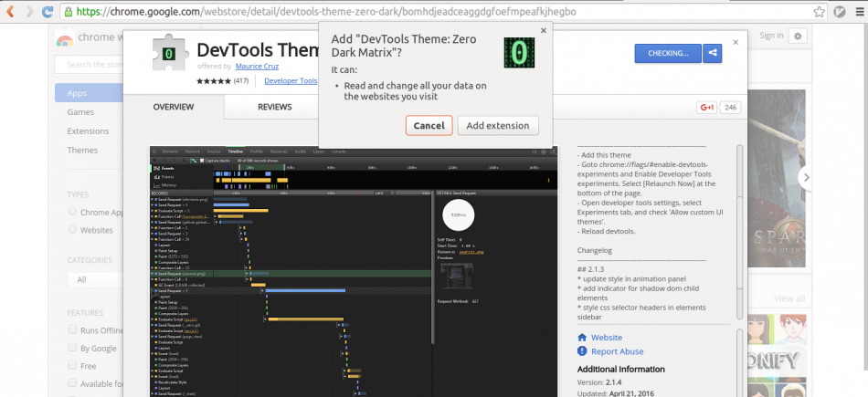This screenshot has height=397, width=868.
Task: Enable the Available for checkbox
Action: [72, 383]
